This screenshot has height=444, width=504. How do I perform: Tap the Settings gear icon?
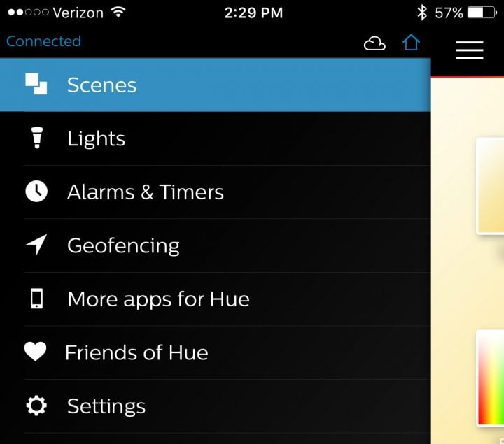tap(36, 406)
